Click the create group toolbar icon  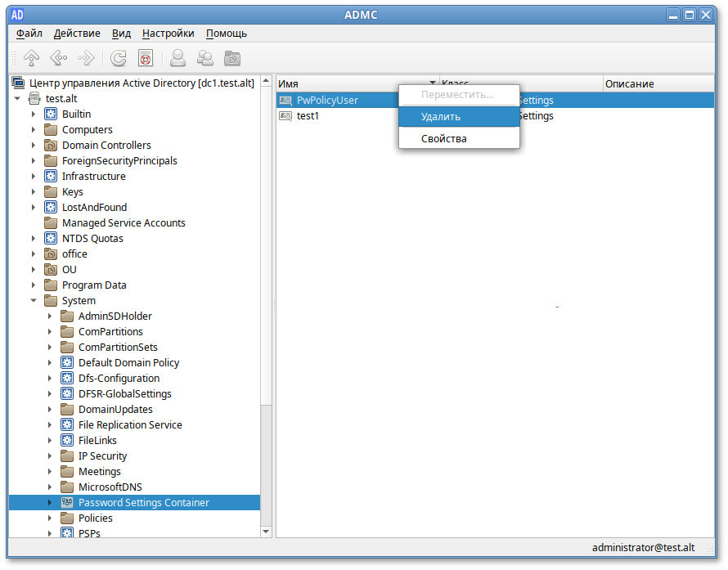pyautogui.click(x=205, y=58)
